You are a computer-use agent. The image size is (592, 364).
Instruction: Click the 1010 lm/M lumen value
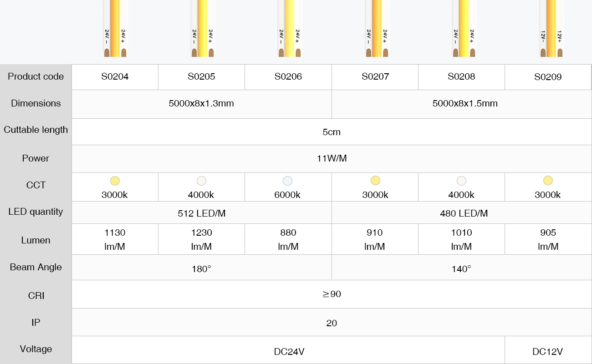click(x=461, y=240)
